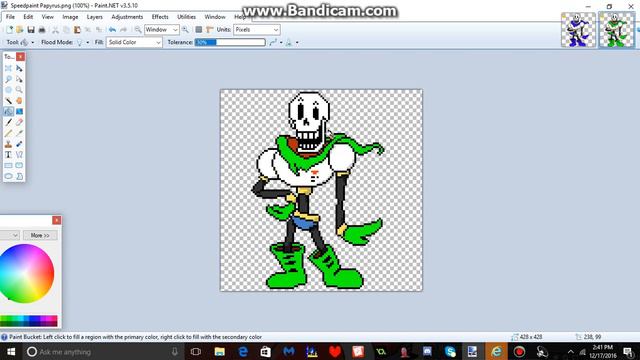
Task: Select the Magic Wand tool
Action: pyautogui.click(x=8, y=100)
